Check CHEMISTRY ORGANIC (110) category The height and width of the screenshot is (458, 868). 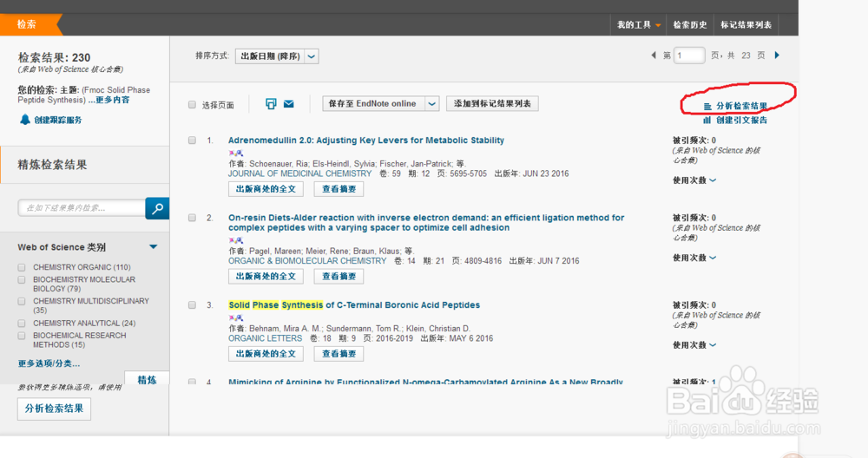click(22, 267)
